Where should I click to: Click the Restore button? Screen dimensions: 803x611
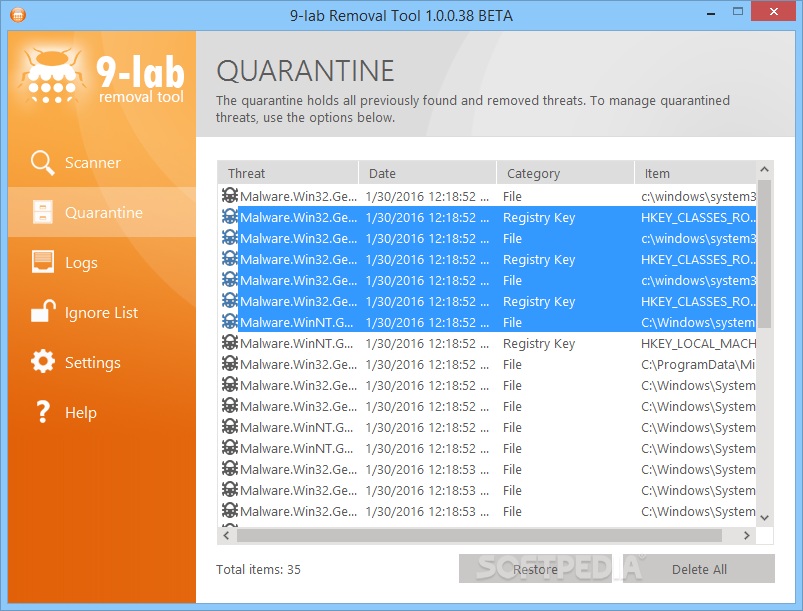(535, 569)
